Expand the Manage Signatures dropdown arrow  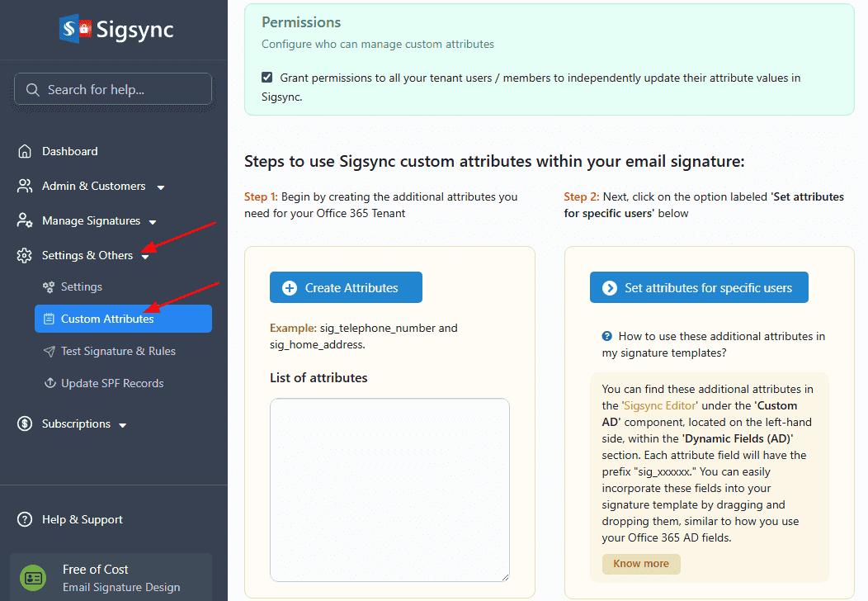[153, 222]
